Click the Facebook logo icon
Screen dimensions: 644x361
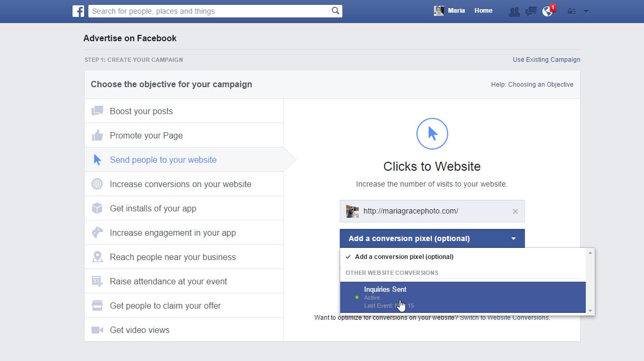pos(78,11)
